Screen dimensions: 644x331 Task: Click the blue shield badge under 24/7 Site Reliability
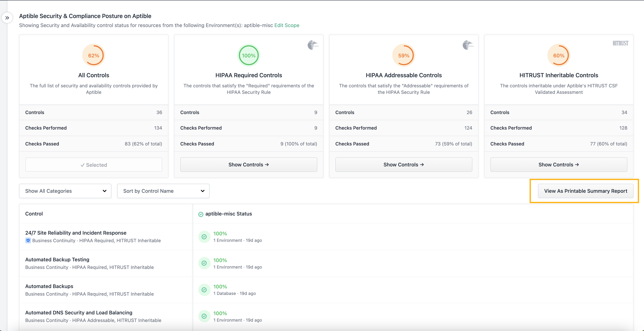(x=28, y=240)
